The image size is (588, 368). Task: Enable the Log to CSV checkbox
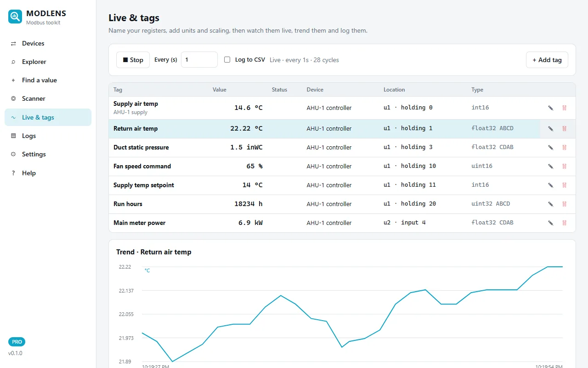[x=227, y=60]
